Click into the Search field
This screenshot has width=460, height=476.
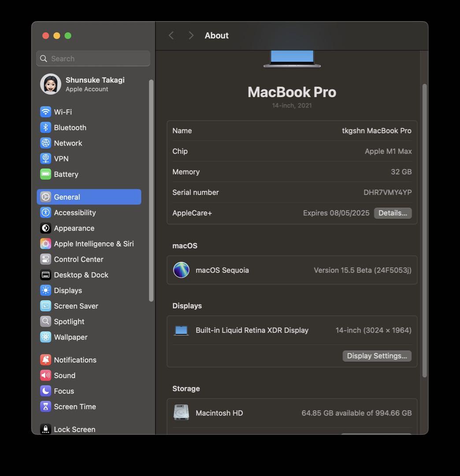[x=93, y=59]
